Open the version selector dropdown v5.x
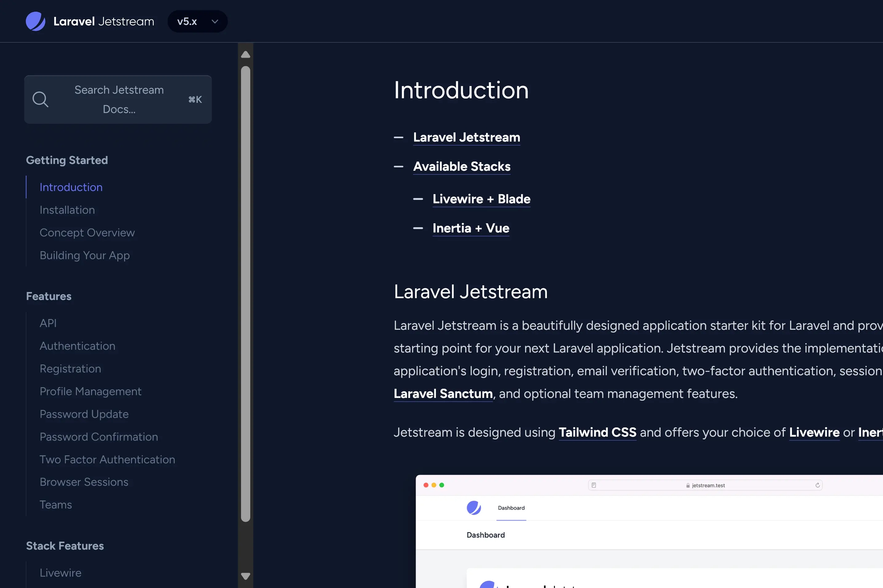883x588 pixels. point(196,21)
